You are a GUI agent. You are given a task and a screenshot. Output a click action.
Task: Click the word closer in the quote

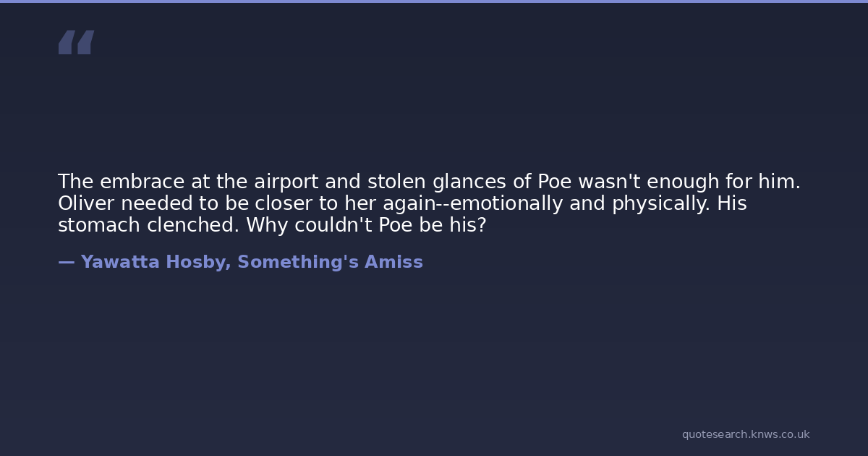click(x=283, y=203)
